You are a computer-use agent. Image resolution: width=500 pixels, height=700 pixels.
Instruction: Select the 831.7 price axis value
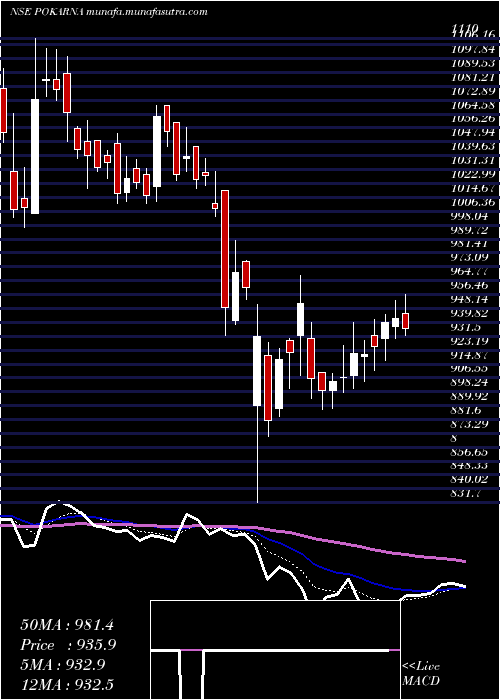(467, 493)
